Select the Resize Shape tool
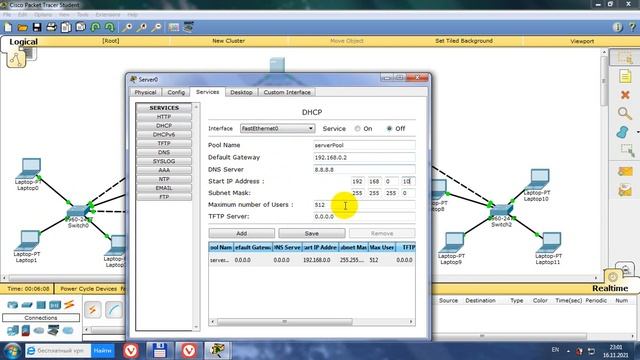Viewport: 640px width, 360px height. [627, 150]
